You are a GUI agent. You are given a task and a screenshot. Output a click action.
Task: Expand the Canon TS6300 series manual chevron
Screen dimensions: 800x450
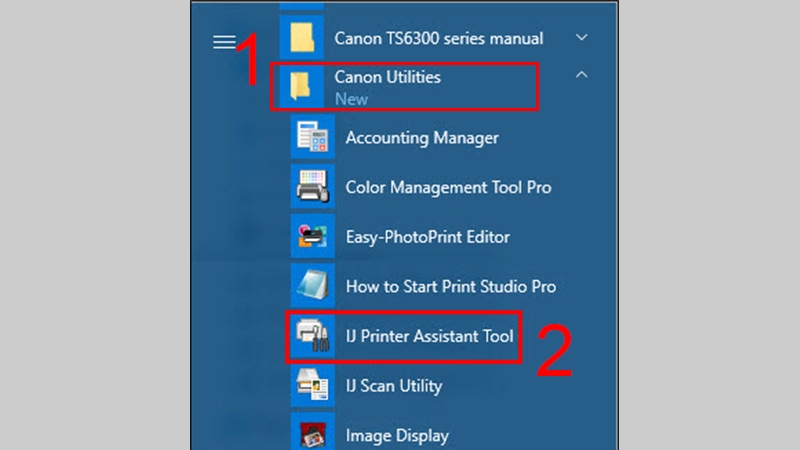click(x=582, y=38)
